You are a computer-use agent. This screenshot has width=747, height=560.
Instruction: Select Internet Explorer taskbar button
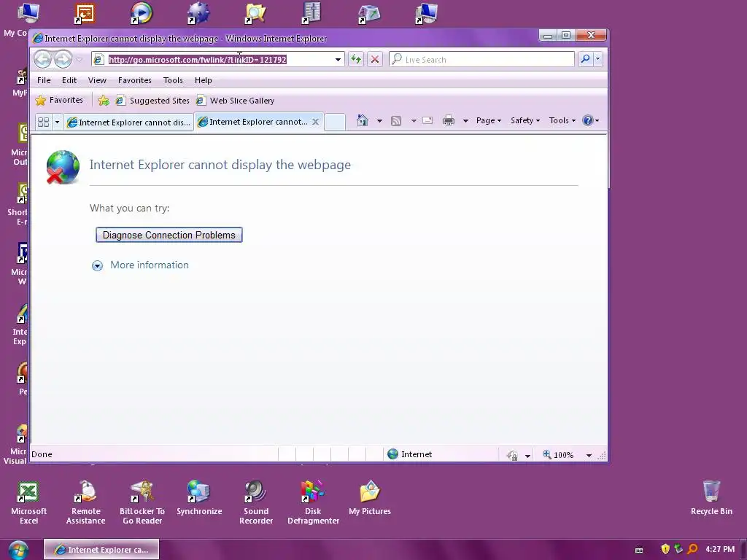(101, 550)
